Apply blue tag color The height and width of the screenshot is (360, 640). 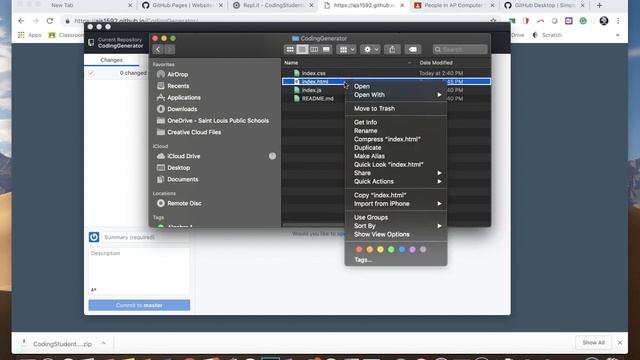pyautogui.click(x=402, y=249)
